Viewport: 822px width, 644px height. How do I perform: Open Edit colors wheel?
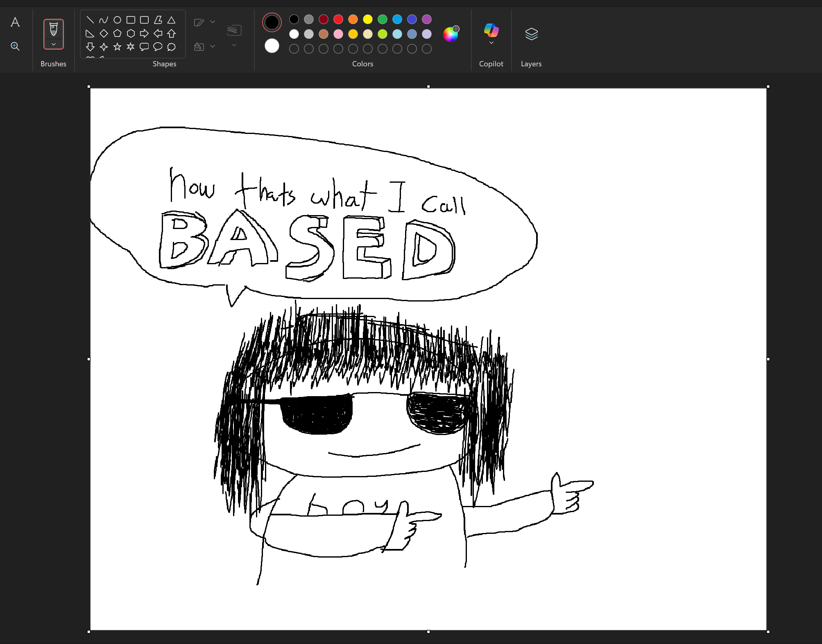(451, 34)
